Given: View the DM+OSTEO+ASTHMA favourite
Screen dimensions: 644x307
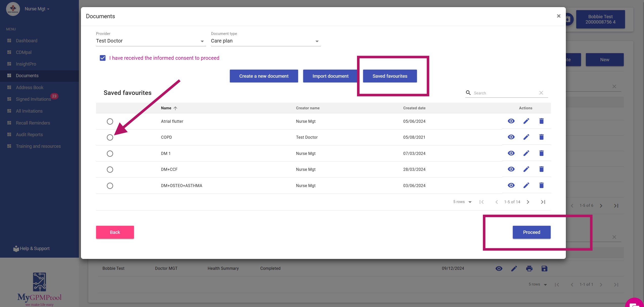Looking at the screenshot, I should pos(511,185).
